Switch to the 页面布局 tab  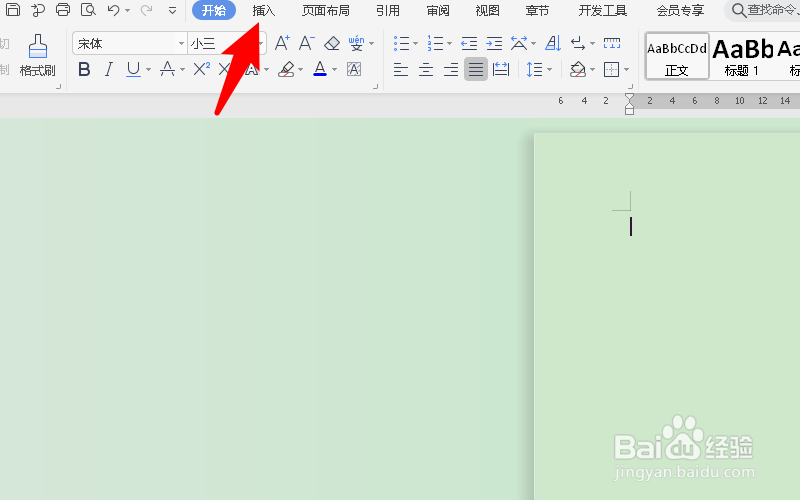(x=326, y=10)
